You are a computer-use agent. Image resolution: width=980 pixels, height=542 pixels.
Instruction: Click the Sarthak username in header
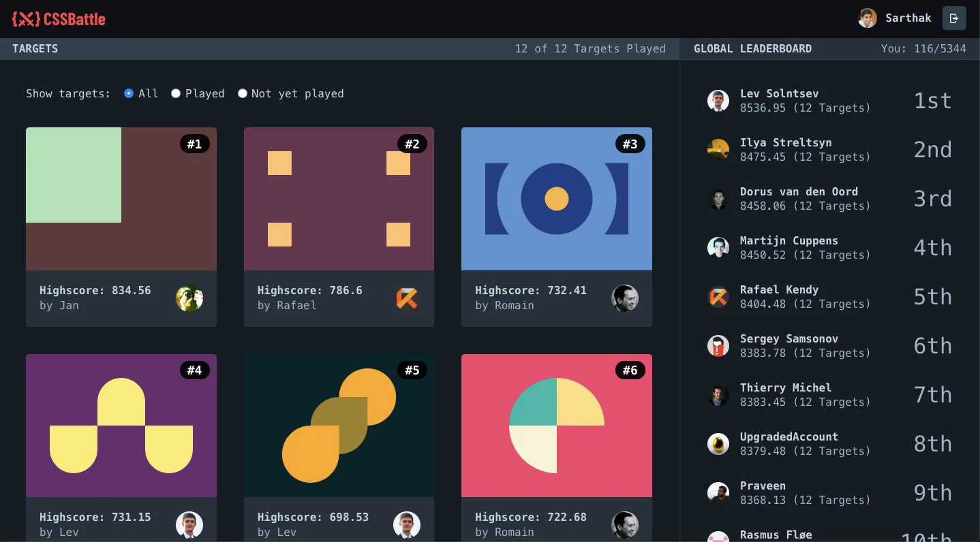tap(908, 18)
